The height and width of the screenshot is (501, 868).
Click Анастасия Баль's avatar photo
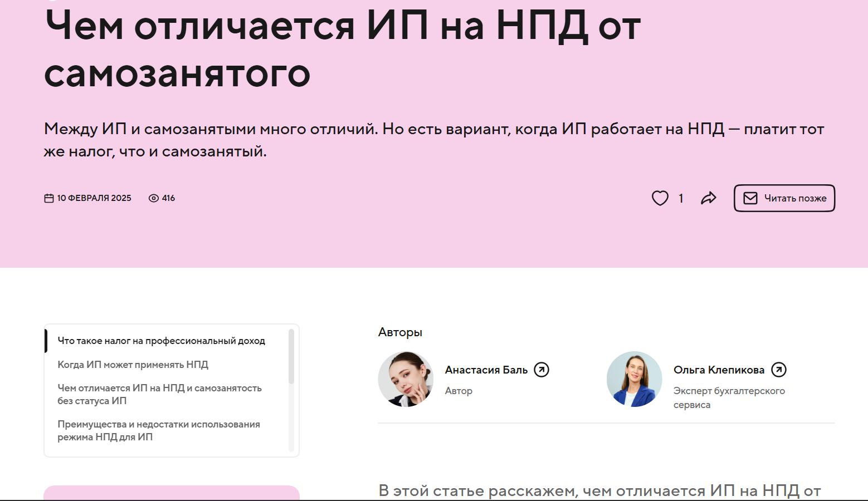(x=406, y=379)
